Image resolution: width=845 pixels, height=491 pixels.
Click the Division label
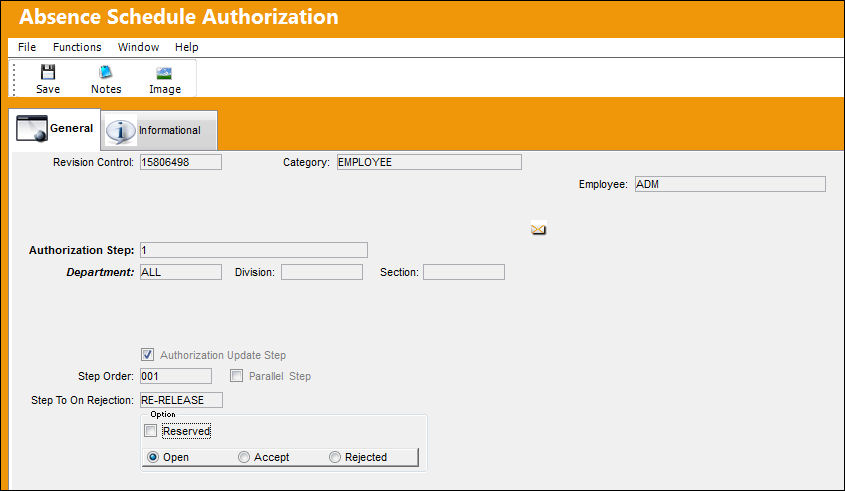[x=255, y=272]
